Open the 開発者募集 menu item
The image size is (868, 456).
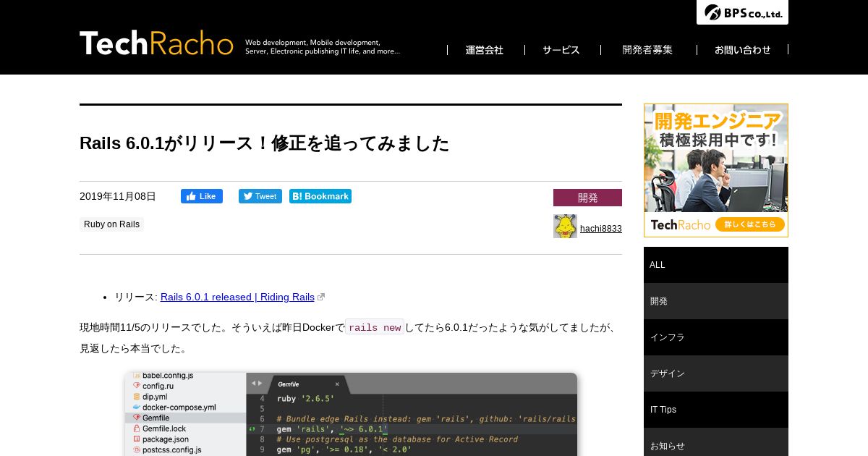tap(647, 50)
